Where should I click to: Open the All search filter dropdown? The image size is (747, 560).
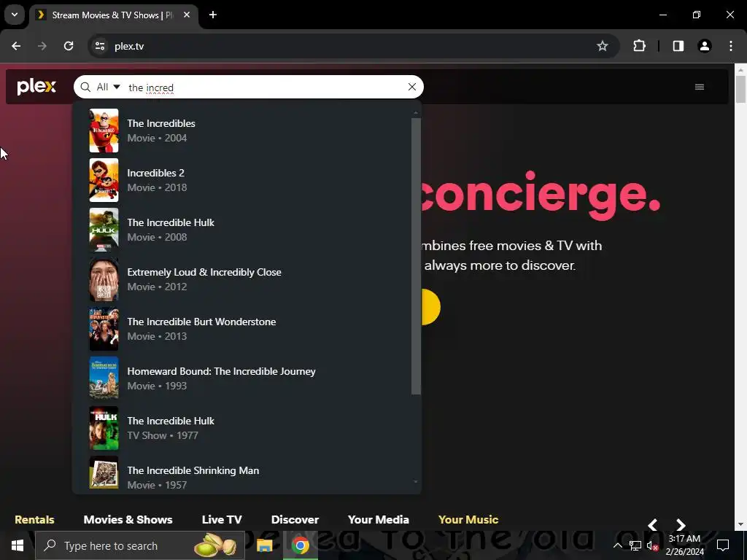click(108, 87)
